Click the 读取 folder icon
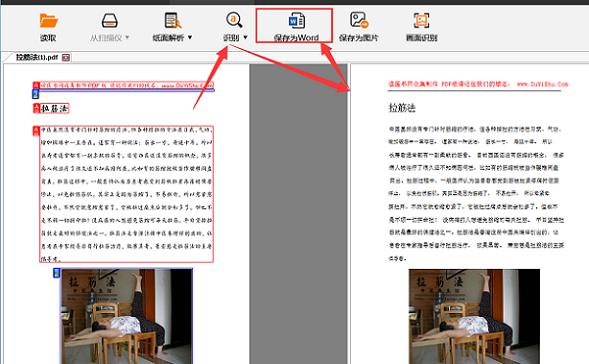The height and width of the screenshot is (364, 589). tap(48, 20)
